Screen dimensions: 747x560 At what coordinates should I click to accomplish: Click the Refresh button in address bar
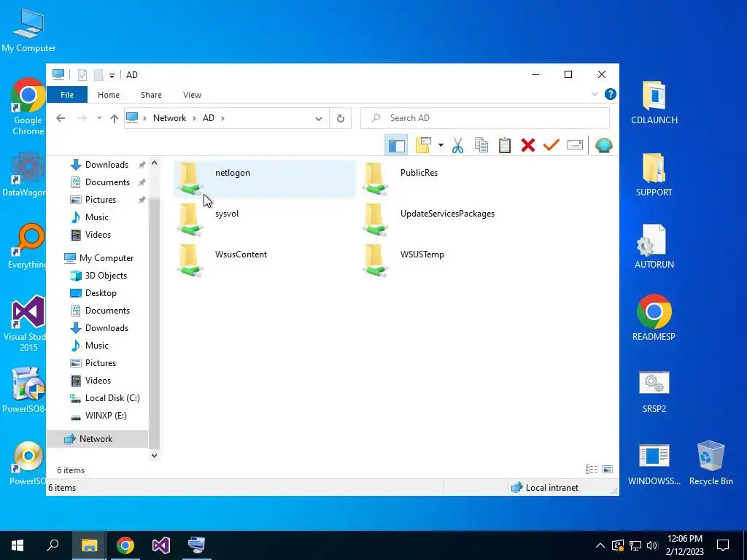click(340, 118)
